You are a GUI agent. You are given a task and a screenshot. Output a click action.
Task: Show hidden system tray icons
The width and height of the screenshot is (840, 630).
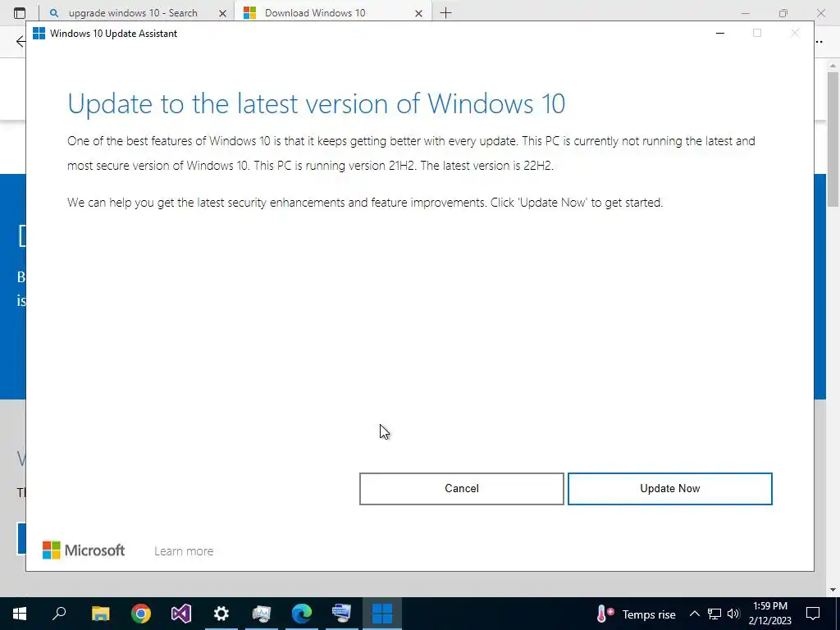click(x=694, y=614)
